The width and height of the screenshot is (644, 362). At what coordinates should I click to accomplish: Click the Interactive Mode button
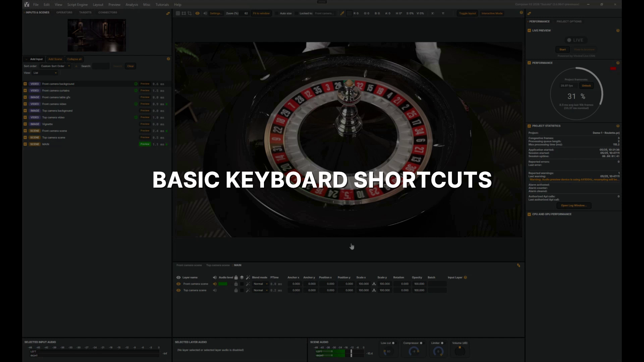tap(492, 13)
